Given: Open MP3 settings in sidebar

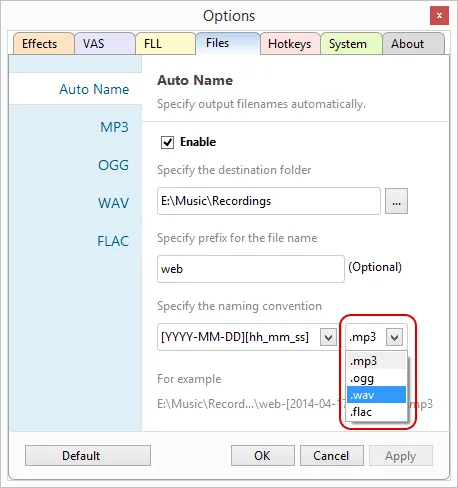Looking at the screenshot, I should click(114, 127).
